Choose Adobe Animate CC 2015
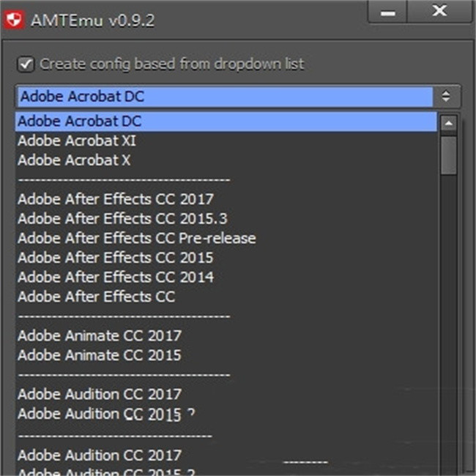The width and height of the screenshot is (476, 476). [x=100, y=355]
